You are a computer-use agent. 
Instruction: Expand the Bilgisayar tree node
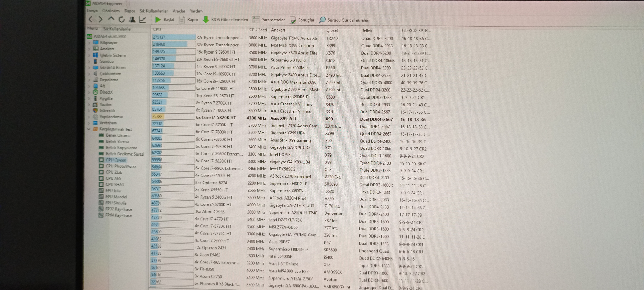pos(90,43)
